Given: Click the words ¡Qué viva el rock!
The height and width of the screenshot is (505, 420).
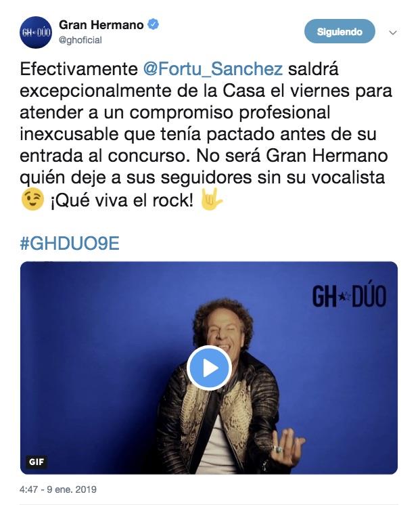Looking at the screenshot, I should pyautogui.click(x=122, y=200).
